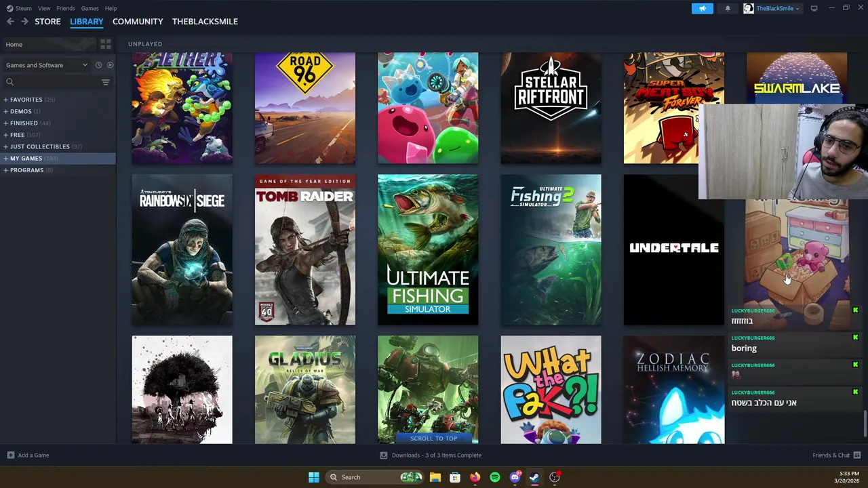This screenshot has height=488, width=868.
Task: Switch to grid collections view icon
Action: pos(106,44)
